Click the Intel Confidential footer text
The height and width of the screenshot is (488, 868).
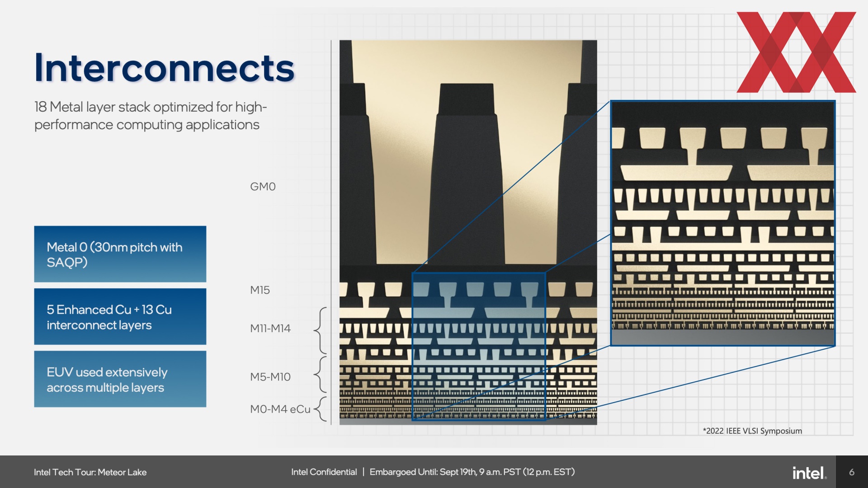coord(324,472)
